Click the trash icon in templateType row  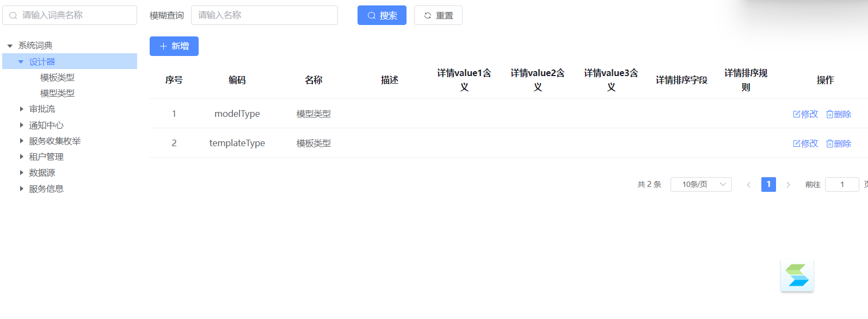tap(829, 143)
